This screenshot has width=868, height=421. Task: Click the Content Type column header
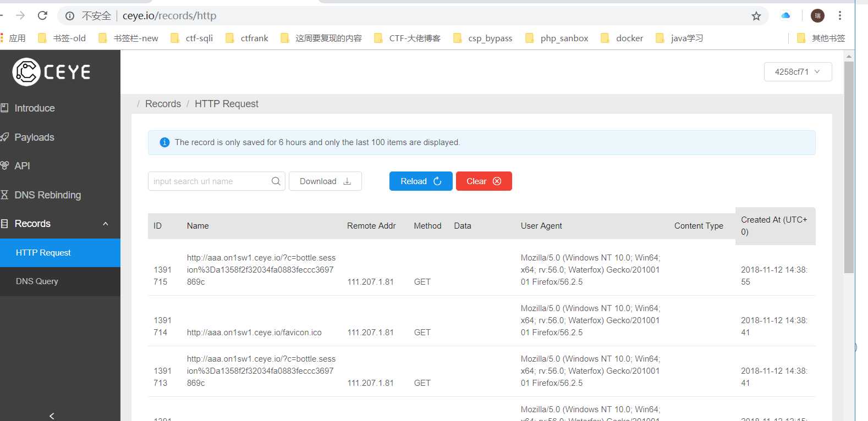point(699,226)
